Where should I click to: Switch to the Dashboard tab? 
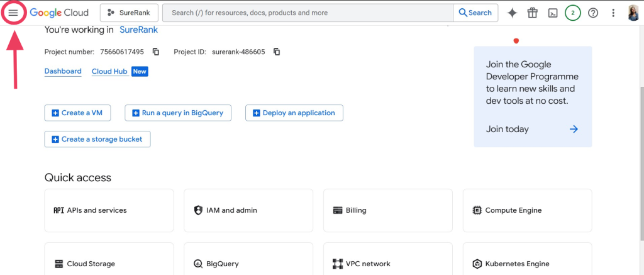(63, 71)
